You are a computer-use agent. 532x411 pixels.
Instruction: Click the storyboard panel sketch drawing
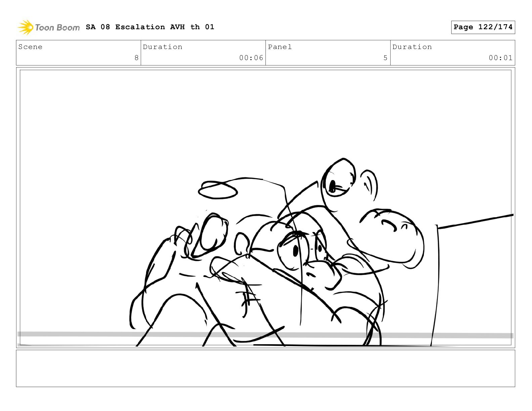pyautogui.click(x=265, y=208)
